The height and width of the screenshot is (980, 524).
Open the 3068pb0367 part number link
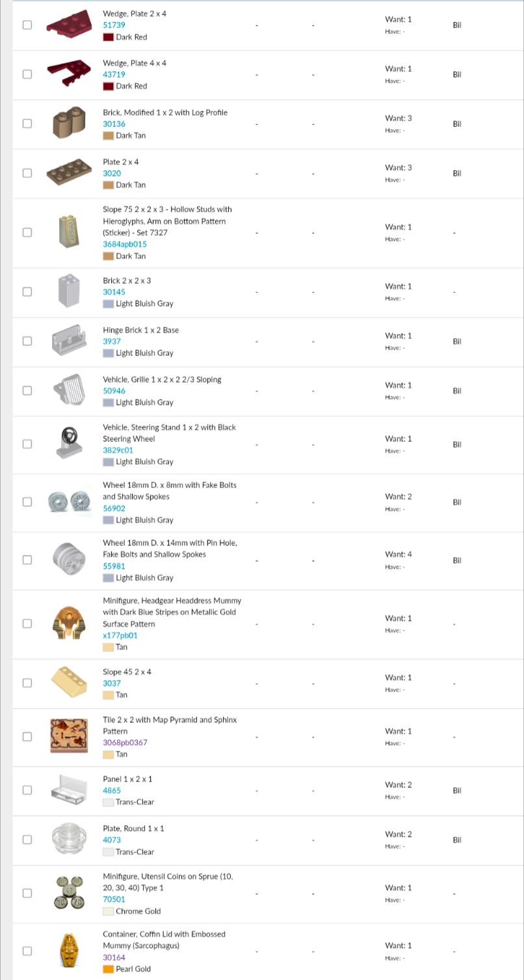pos(125,742)
